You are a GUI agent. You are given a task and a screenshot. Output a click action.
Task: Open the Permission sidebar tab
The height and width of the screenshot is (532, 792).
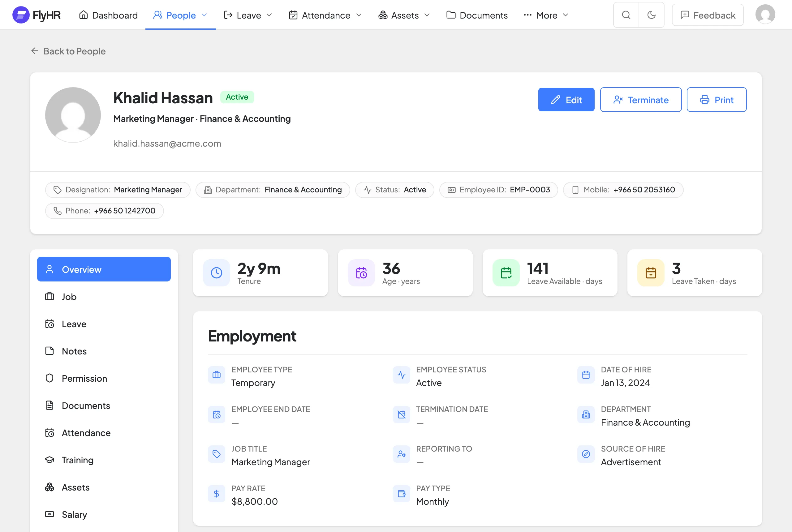pos(104,378)
